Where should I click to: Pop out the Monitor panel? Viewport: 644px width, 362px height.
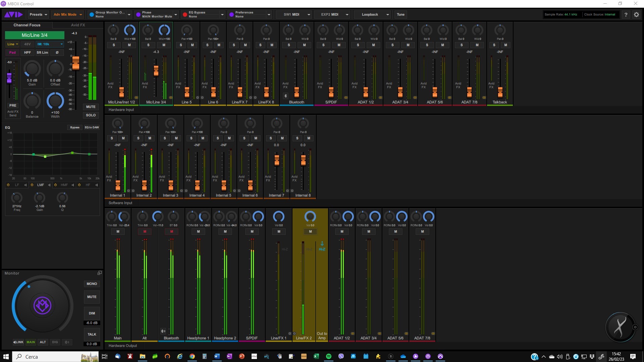pos(100,273)
